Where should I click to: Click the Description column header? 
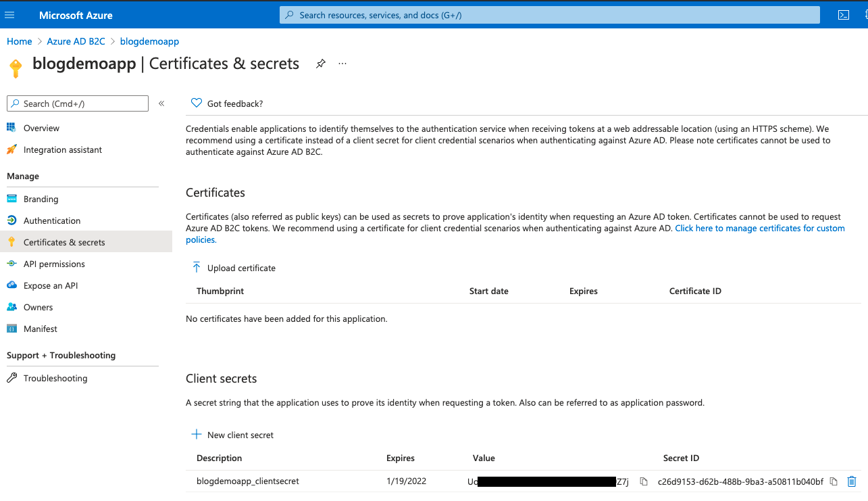[220, 458]
